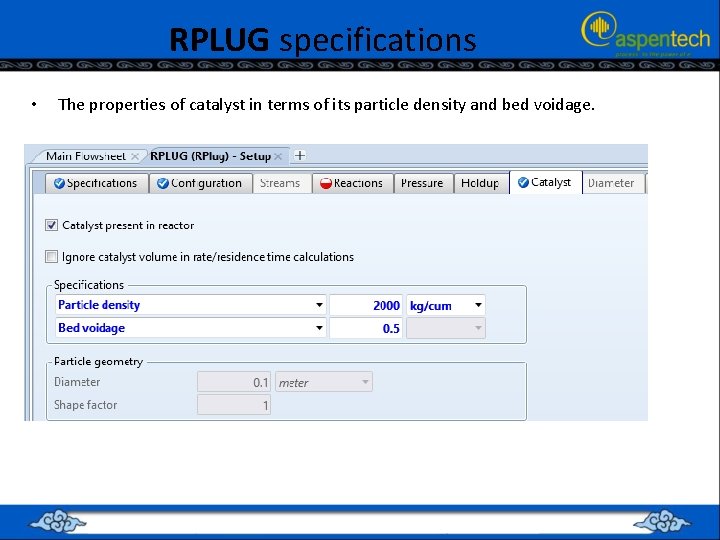Click the Catalyst tab checkmark icon
The width and height of the screenshot is (720, 540).
coord(523,182)
